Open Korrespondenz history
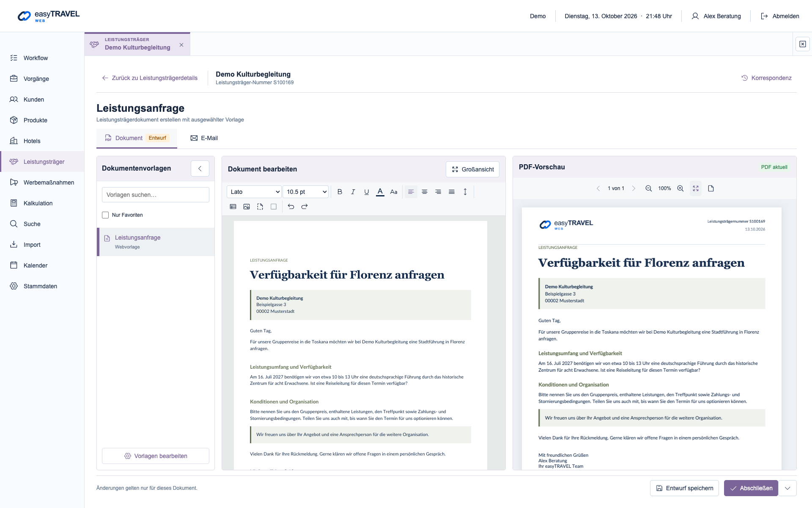Screen dimensions: 812x508 766,78
